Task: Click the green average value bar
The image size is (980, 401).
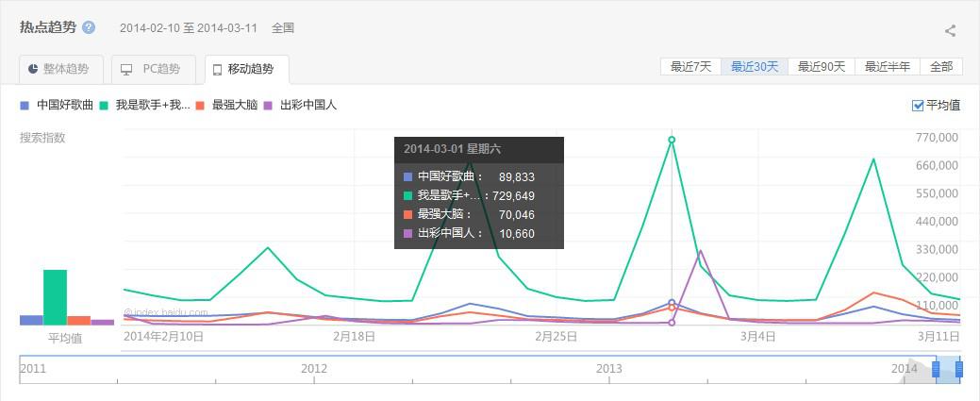Action: click(55, 297)
